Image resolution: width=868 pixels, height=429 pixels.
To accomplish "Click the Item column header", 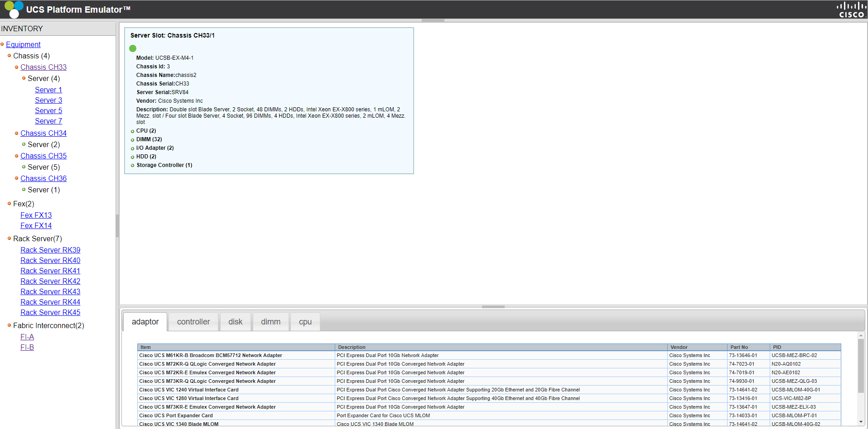I will (x=236, y=347).
